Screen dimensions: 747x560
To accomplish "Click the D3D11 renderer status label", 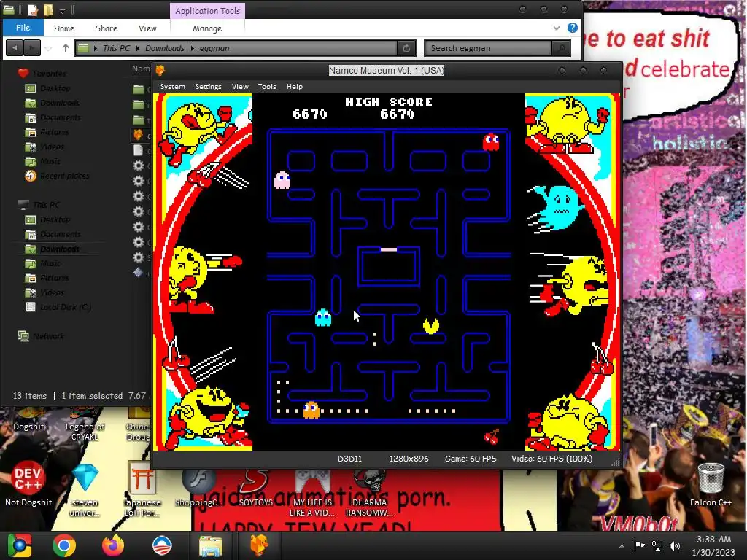I will point(349,459).
